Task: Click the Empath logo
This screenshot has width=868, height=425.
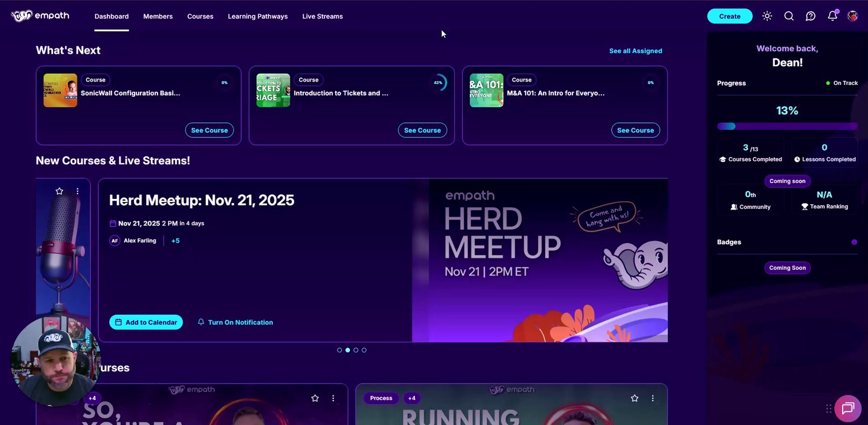Action: 40,16
